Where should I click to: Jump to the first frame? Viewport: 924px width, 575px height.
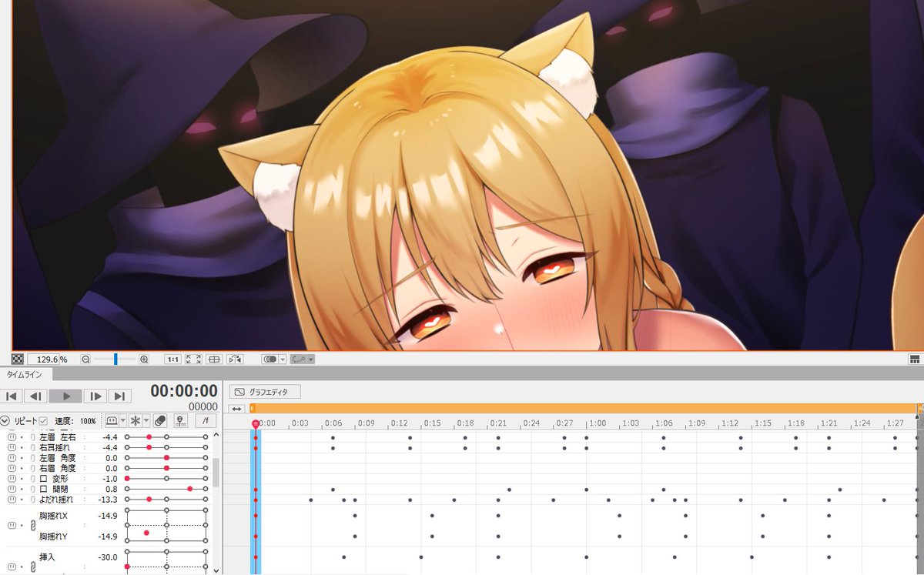[x=12, y=396]
